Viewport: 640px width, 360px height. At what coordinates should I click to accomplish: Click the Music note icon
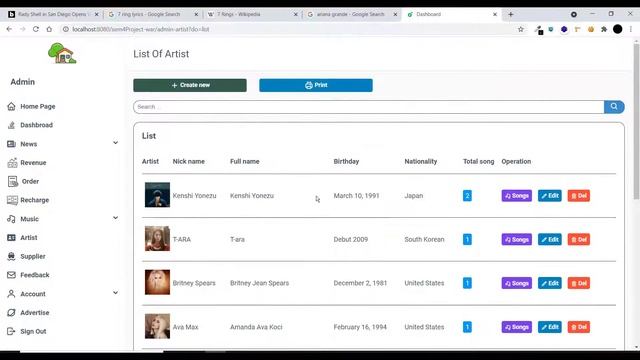click(11, 219)
